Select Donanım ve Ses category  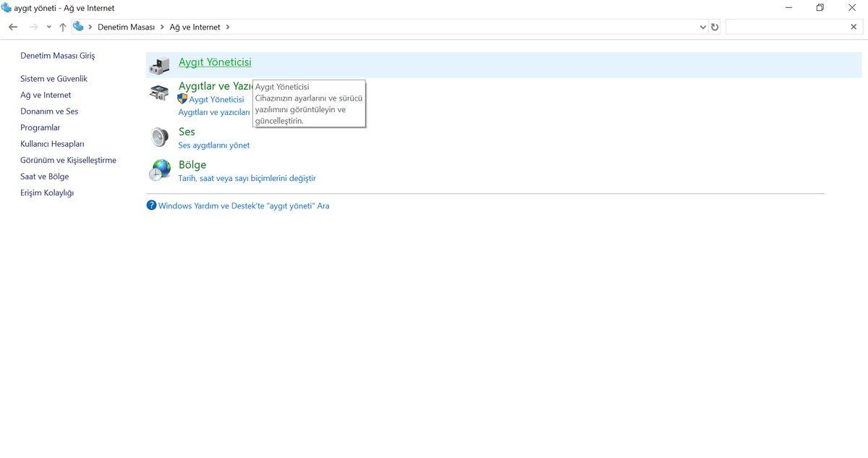[49, 111]
